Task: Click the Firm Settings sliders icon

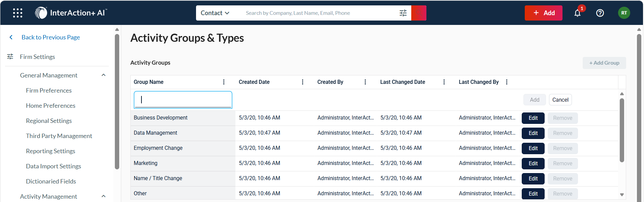Action: click(x=10, y=57)
